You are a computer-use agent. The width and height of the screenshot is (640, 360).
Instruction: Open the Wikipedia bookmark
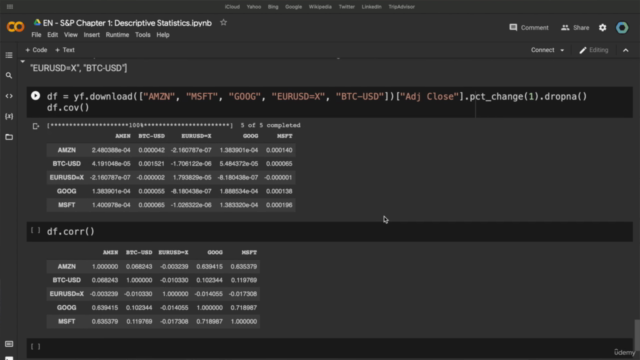[x=320, y=7]
